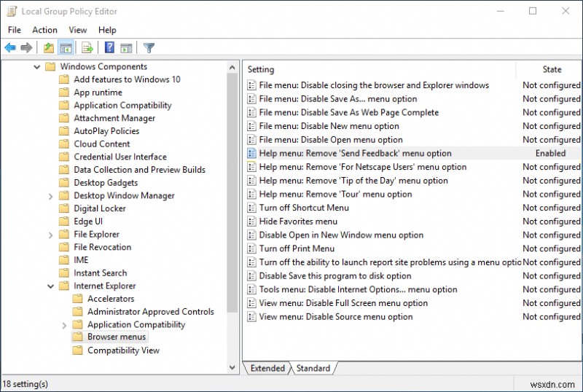Click the policy icon beside 'View menu: Disable Source'
This screenshot has width=583, height=392.
pyautogui.click(x=251, y=316)
